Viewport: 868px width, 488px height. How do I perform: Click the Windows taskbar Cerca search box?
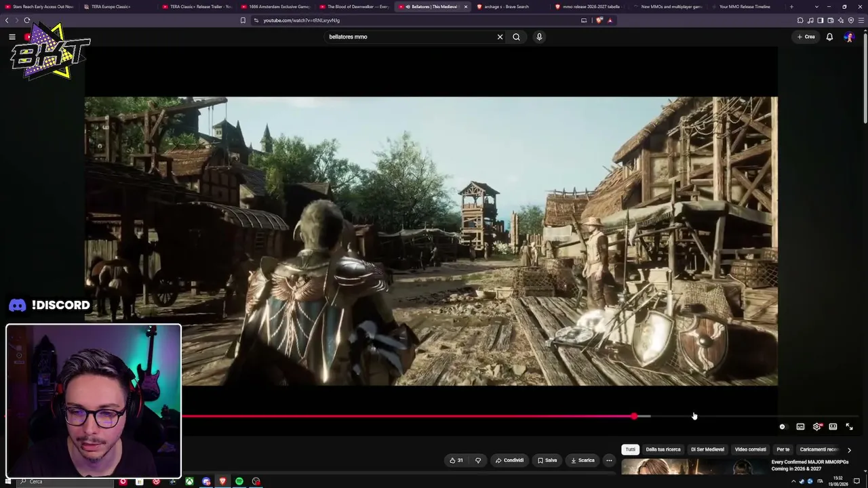click(64, 481)
